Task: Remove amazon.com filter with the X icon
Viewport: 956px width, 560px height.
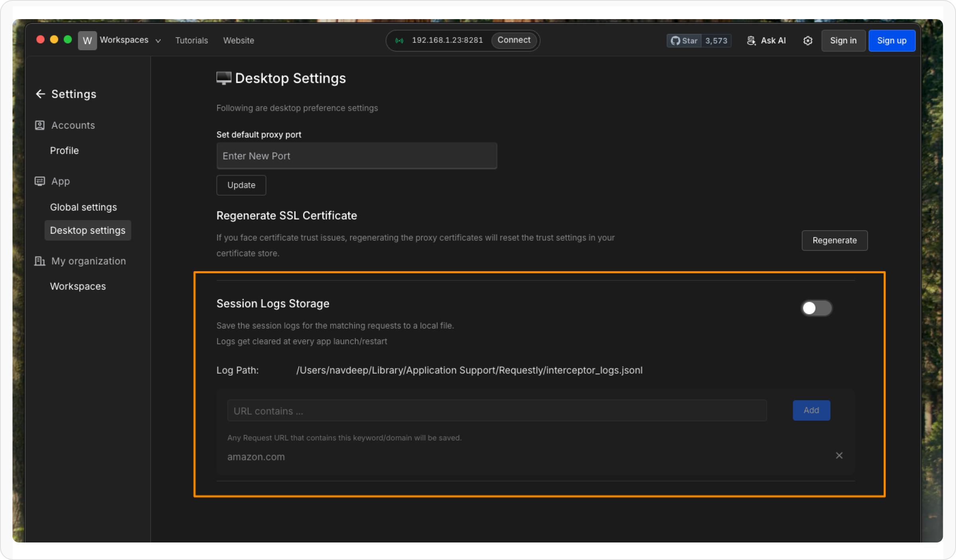Action: click(x=839, y=456)
